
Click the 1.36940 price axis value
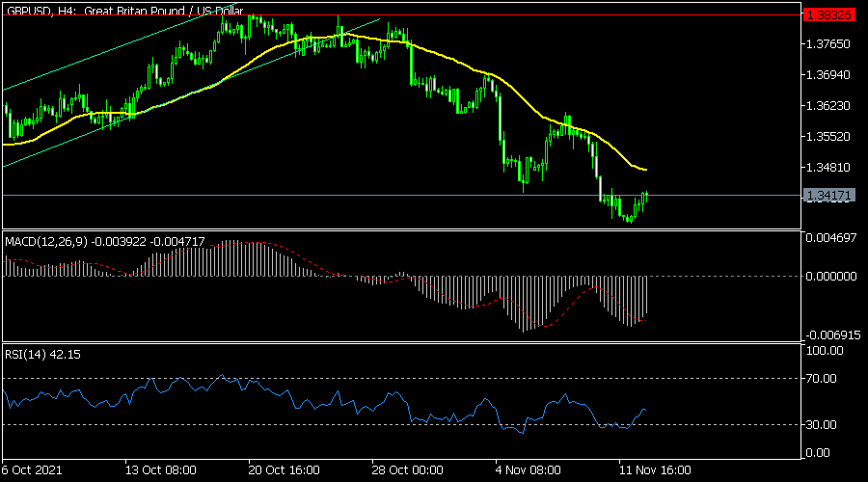pyautogui.click(x=828, y=74)
